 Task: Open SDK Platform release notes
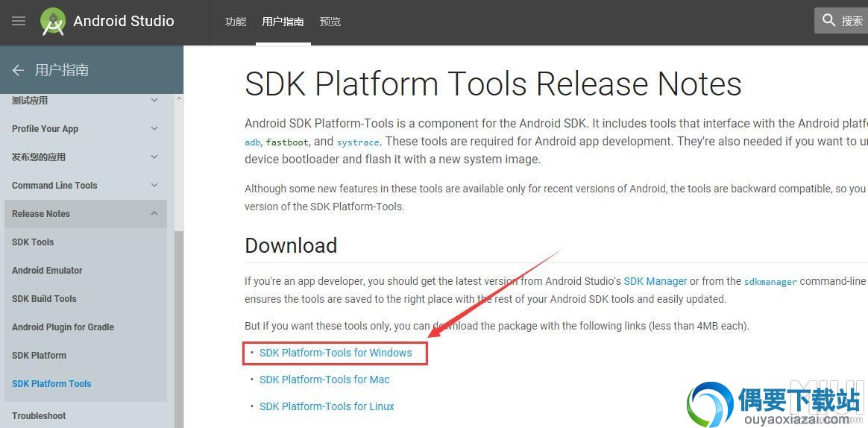pos(39,356)
